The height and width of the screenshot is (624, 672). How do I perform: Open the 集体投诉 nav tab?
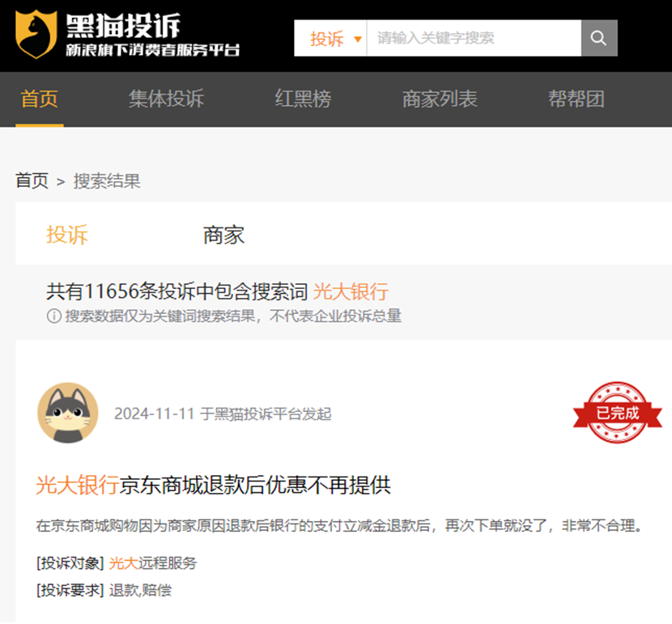(x=166, y=100)
